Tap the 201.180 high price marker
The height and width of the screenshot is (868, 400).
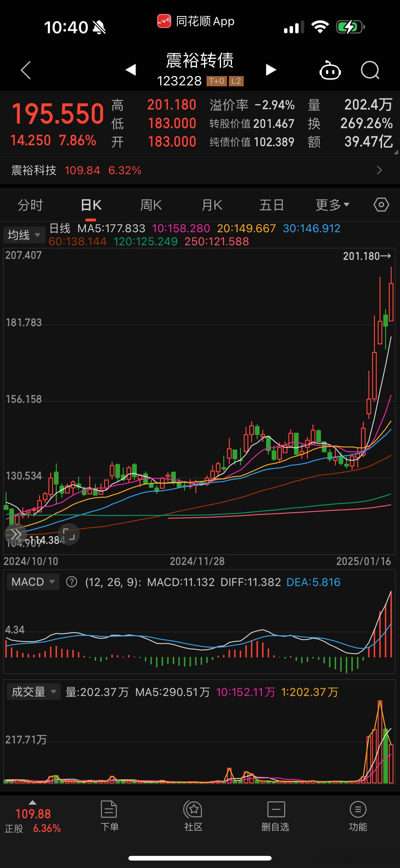tap(367, 256)
